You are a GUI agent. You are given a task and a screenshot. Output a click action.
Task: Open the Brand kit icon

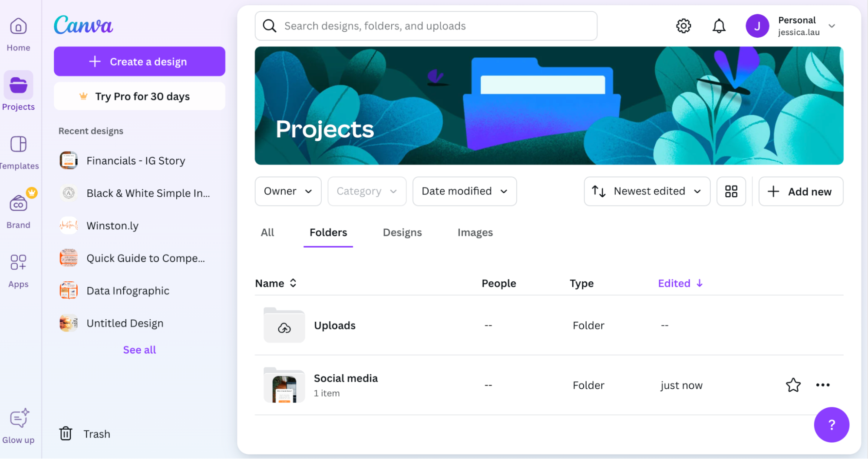pos(18,204)
